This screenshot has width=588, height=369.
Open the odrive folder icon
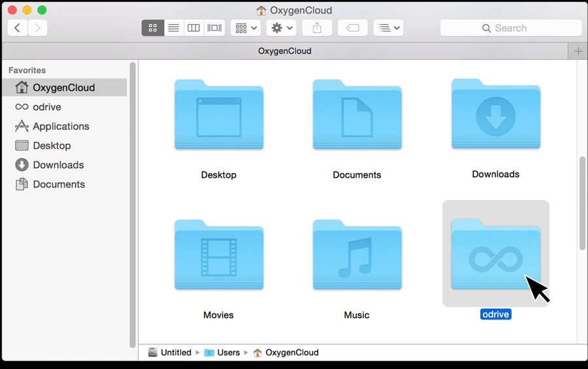point(495,255)
